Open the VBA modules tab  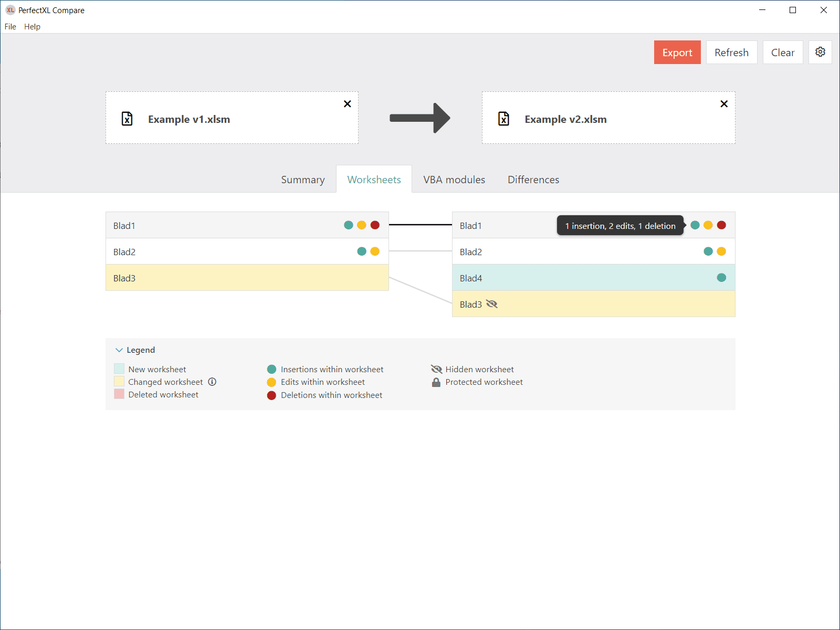tap(454, 180)
